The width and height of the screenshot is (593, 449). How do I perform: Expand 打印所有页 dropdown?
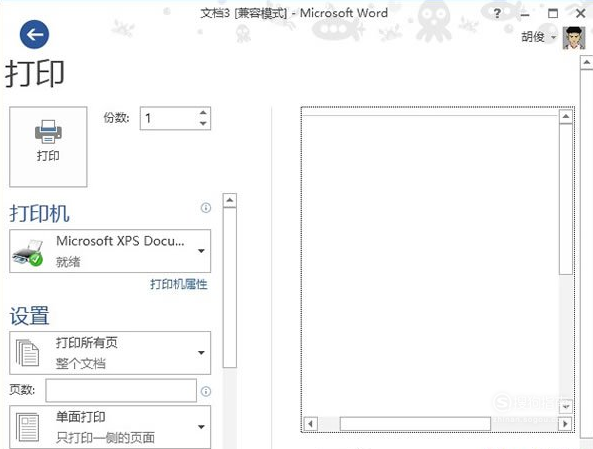pos(110,353)
